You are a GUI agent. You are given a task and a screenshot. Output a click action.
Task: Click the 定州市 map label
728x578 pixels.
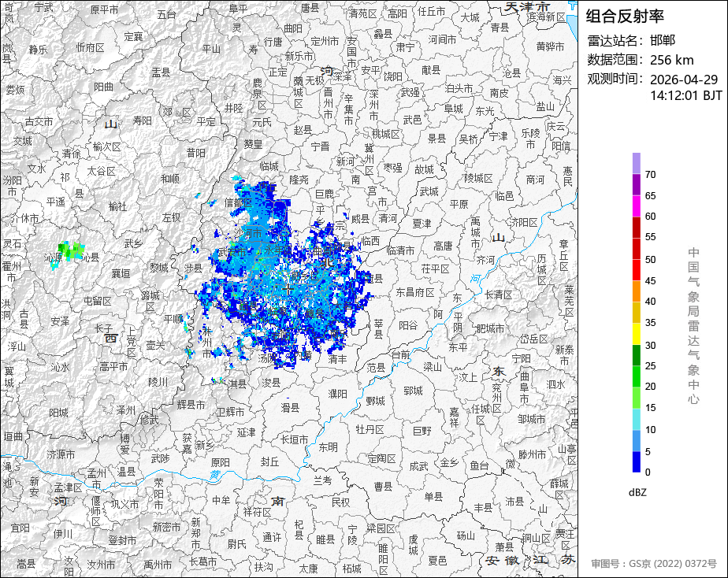tap(325, 41)
